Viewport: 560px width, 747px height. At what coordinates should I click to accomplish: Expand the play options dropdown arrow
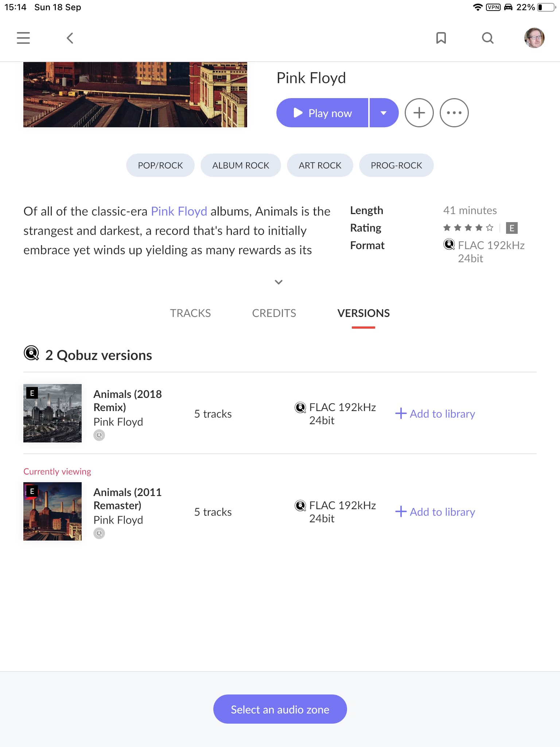coord(384,113)
